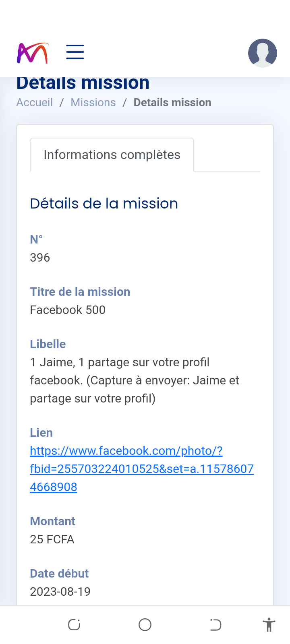Image resolution: width=290 pixels, height=644 pixels.
Task: Tap the Libelle description text
Action: 135,380
